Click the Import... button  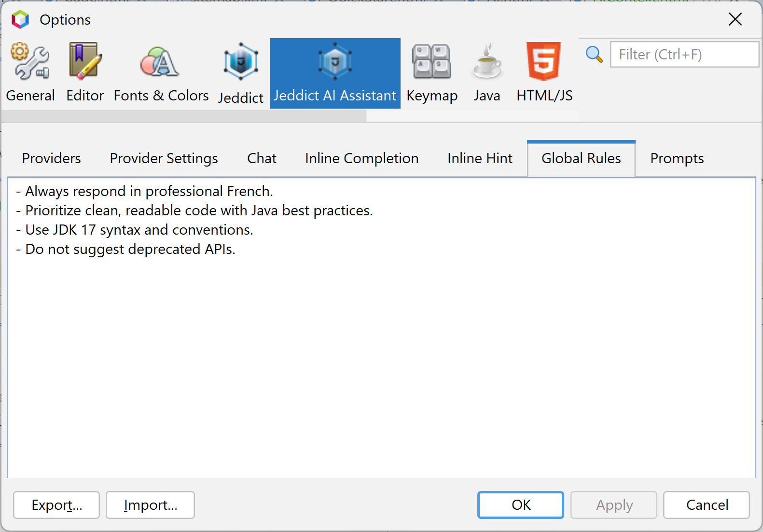coord(150,505)
